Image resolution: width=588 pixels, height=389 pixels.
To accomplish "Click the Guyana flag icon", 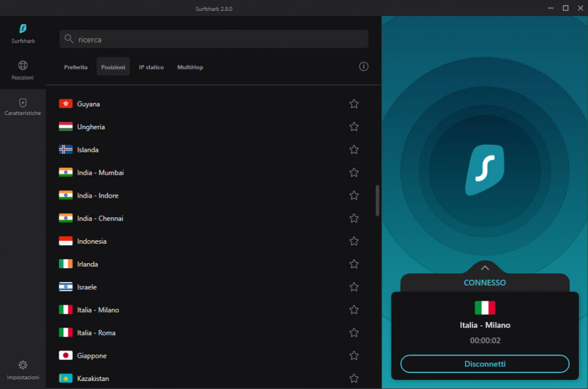I will (65, 104).
